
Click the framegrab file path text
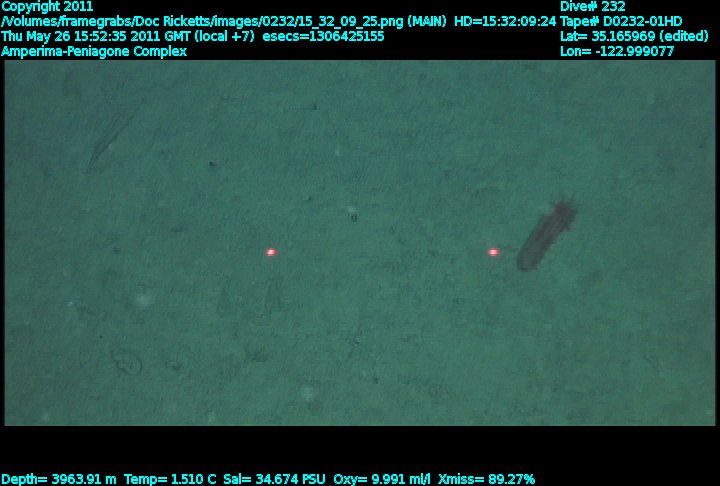224,22
